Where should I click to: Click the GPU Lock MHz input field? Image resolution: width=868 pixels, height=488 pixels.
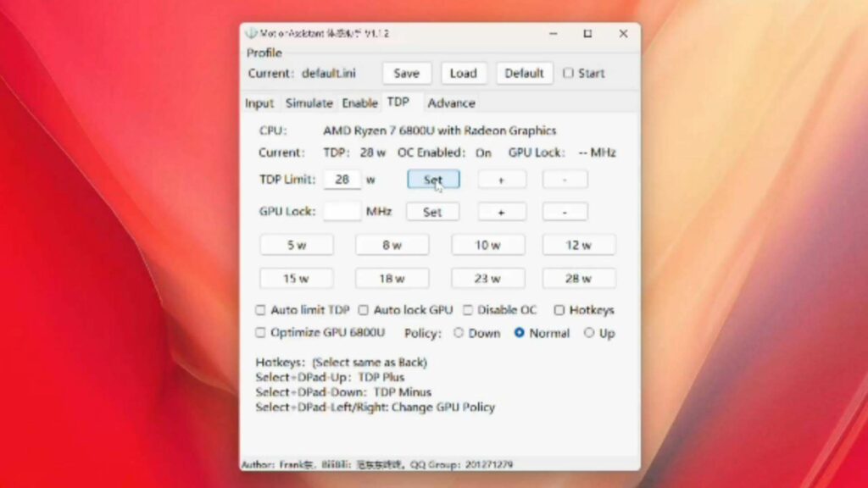click(342, 211)
